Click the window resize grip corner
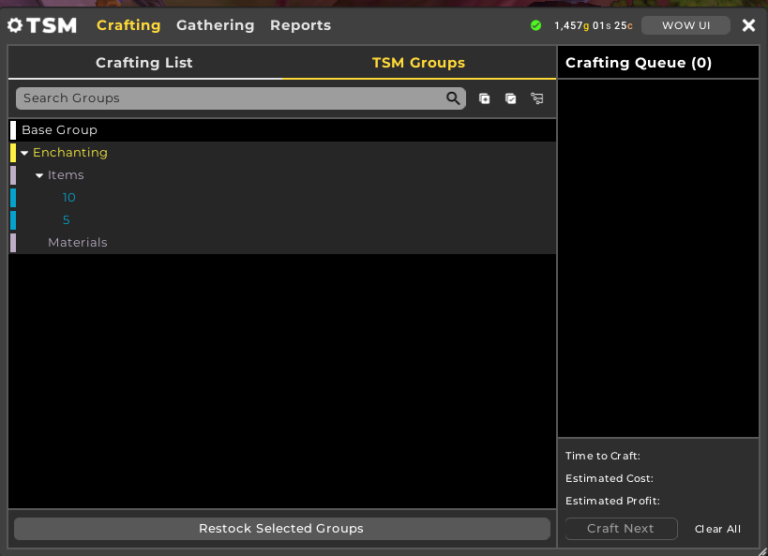This screenshot has height=556, width=768. click(x=763, y=551)
